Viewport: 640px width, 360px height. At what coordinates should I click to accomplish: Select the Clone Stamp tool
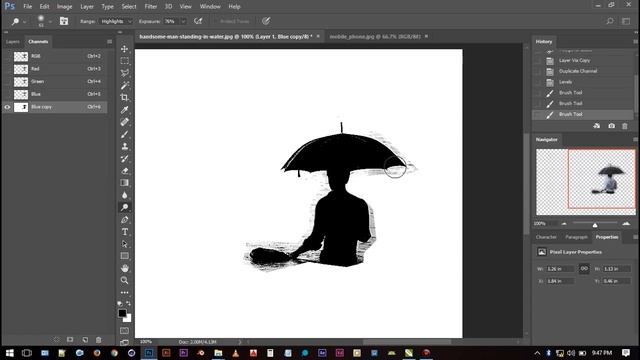[124, 146]
